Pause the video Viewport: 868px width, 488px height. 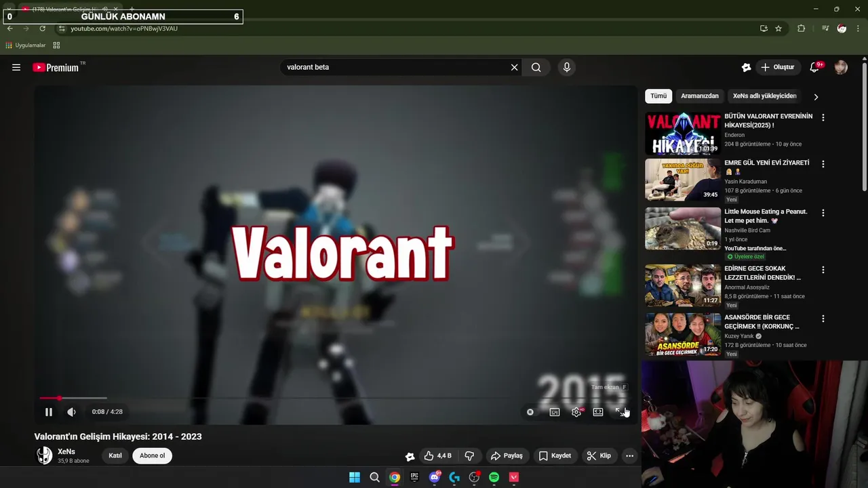pyautogui.click(x=49, y=411)
